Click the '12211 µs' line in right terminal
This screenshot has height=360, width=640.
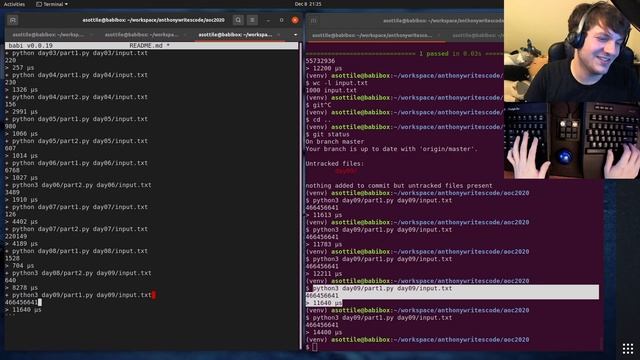coord(324,274)
